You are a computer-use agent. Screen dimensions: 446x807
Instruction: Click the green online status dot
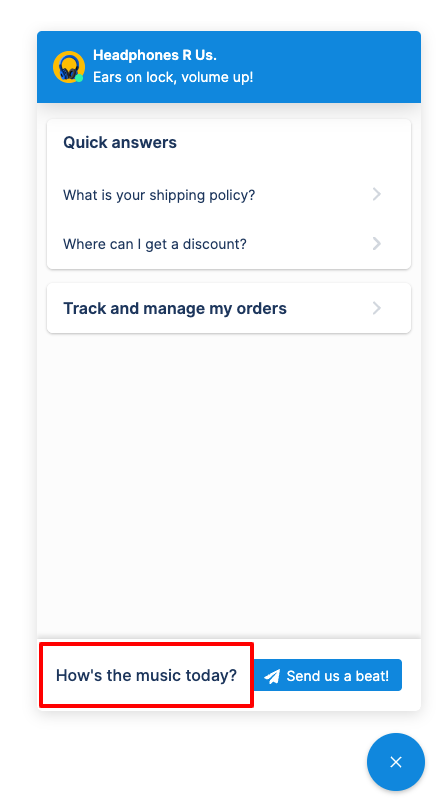pos(79,78)
